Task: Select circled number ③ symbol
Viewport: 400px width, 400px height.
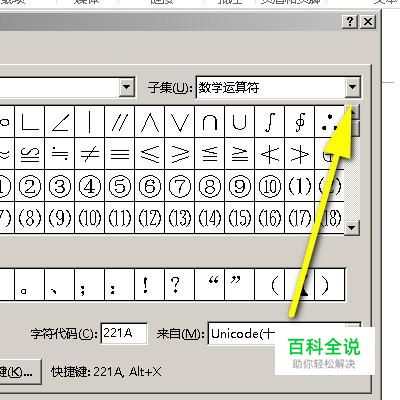Action: click(x=60, y=186)
